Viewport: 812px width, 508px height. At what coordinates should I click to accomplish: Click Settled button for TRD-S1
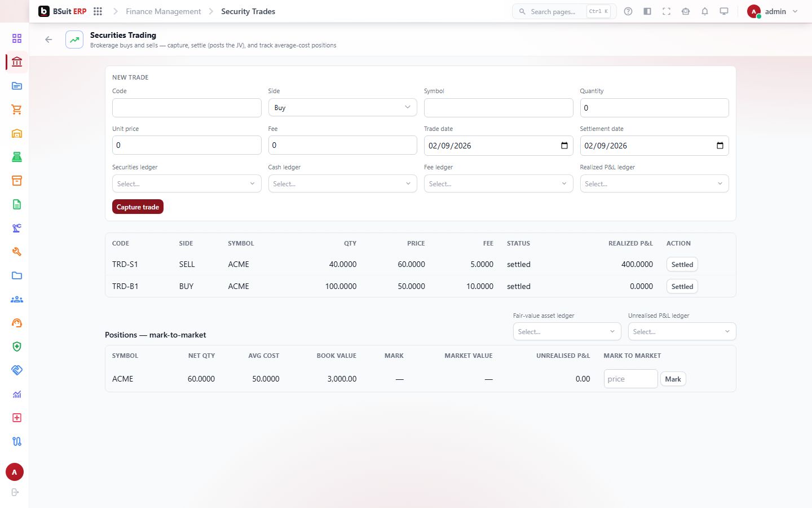point(682,264)
